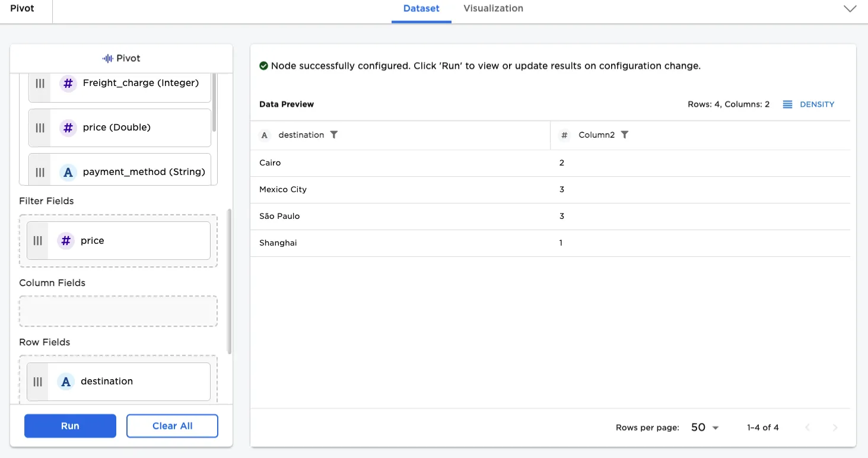The height and width of the screenshot is (458, 868).
Task: Open the filter on the destination column
Action: tap(334, 135)
